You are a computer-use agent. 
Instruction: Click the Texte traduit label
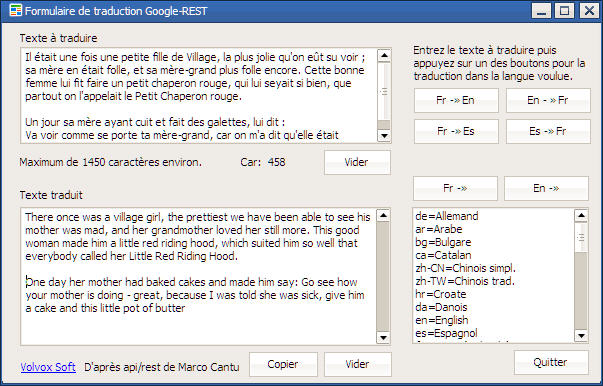click(51, 195)
